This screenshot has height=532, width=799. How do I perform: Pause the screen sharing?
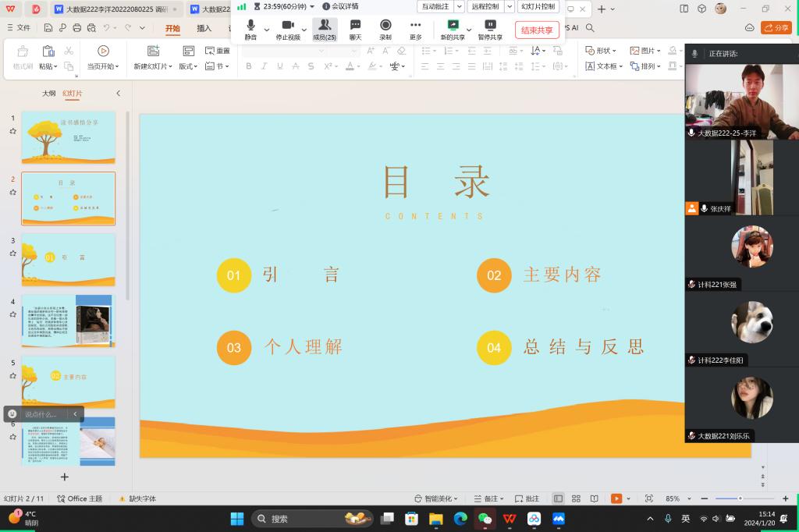click(x=490, y=29)
